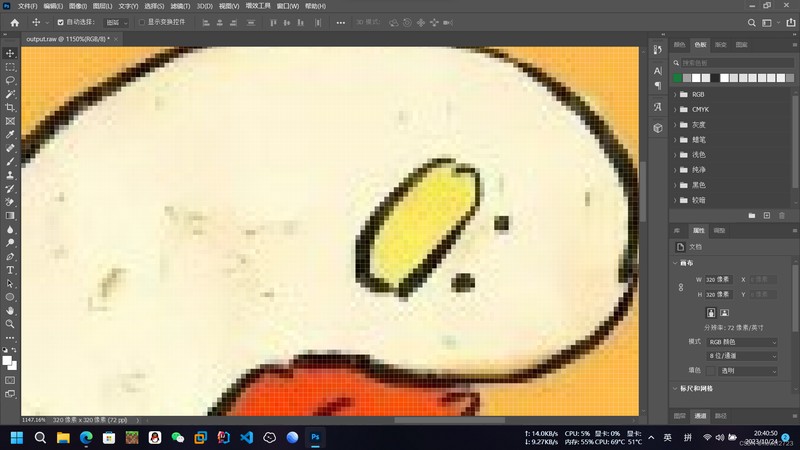Click the foreground color swatch
Viewport: 800px width, 450px height.
pos(7,361)
